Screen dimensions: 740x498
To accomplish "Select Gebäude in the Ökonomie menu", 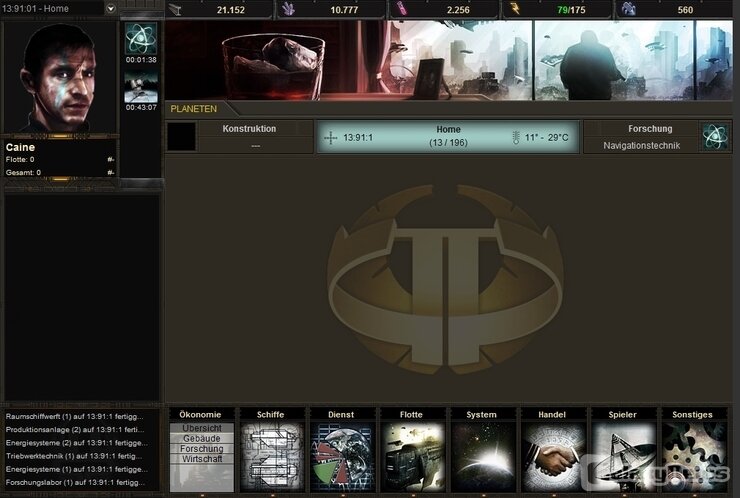I will pos(202,439).
